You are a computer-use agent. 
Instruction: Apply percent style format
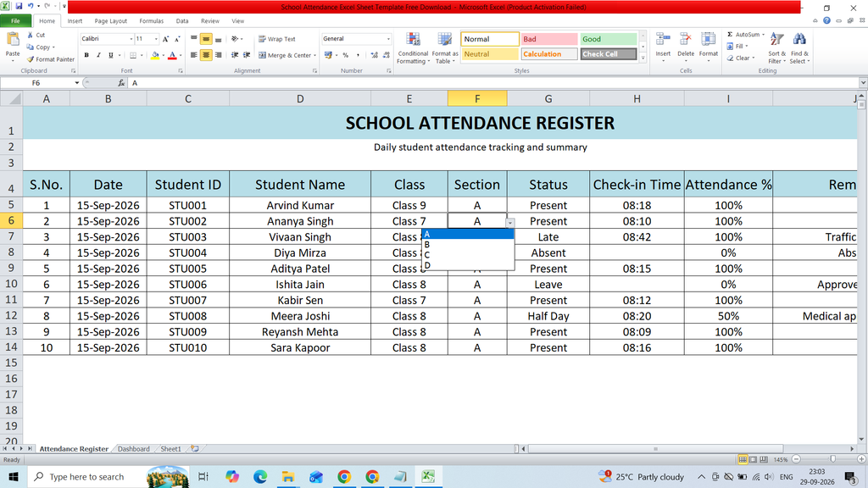346,55
